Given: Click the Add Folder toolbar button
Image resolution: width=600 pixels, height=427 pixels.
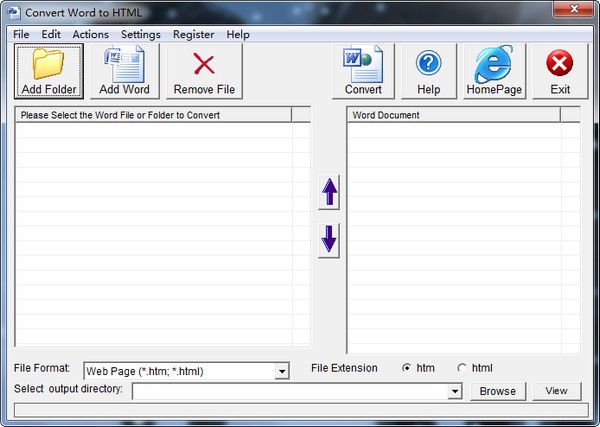Looking at the screenshot, I should (49, 71).
